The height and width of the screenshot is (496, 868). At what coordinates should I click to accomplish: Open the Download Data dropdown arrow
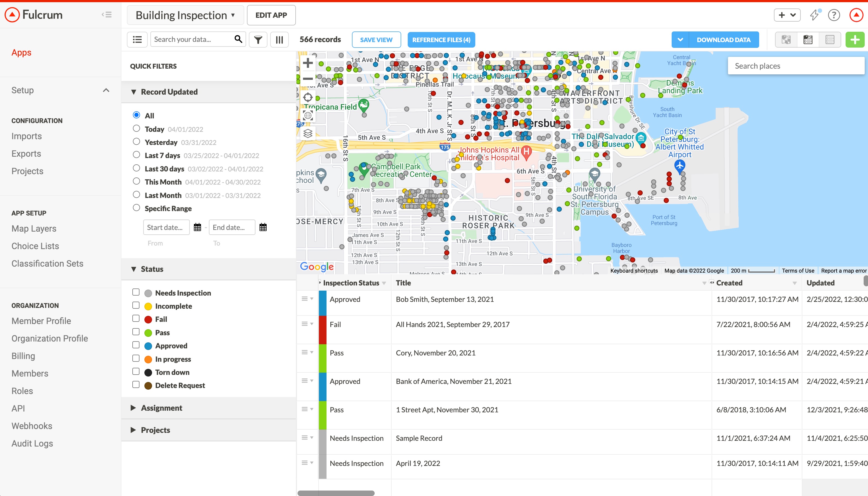[680, 40]
